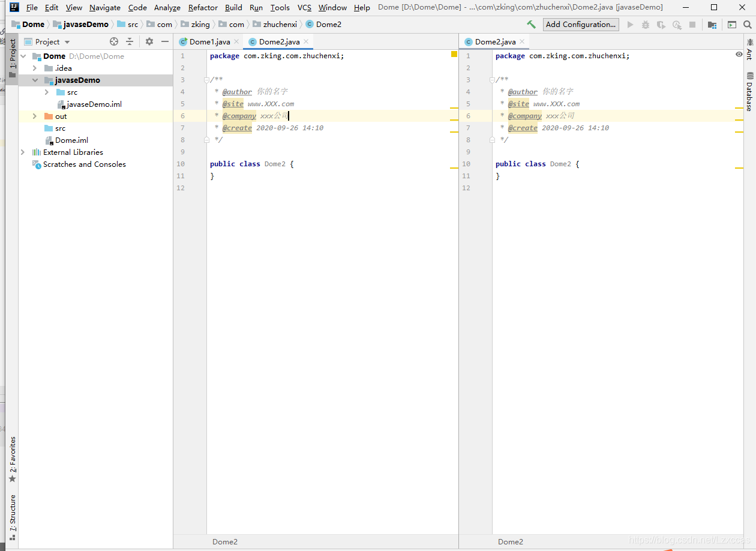Collapse the Dome root node

[x=23, y=56]
